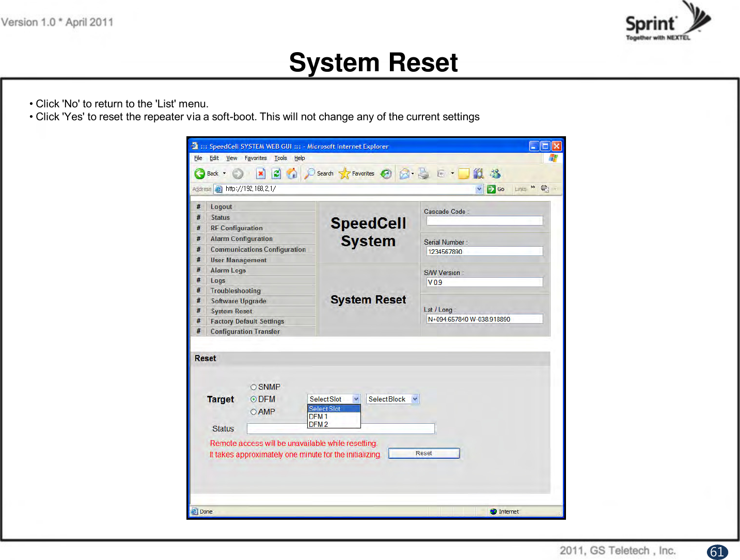
Task: Open the Configuration Transfer page
Action: (x=245, y=331)
